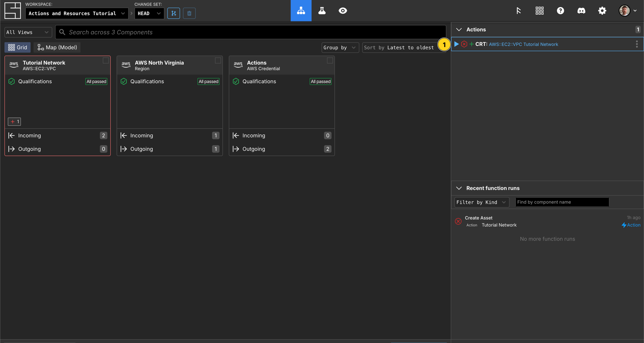Focus the Search across 3 Components field

pos(251,32)
